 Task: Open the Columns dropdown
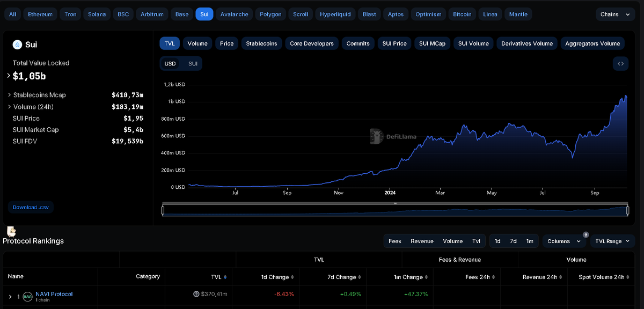[563, 241]
